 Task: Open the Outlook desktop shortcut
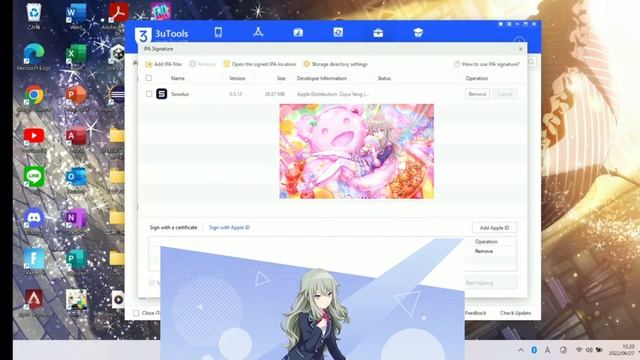pyautogui.click(x=76, y=180)
